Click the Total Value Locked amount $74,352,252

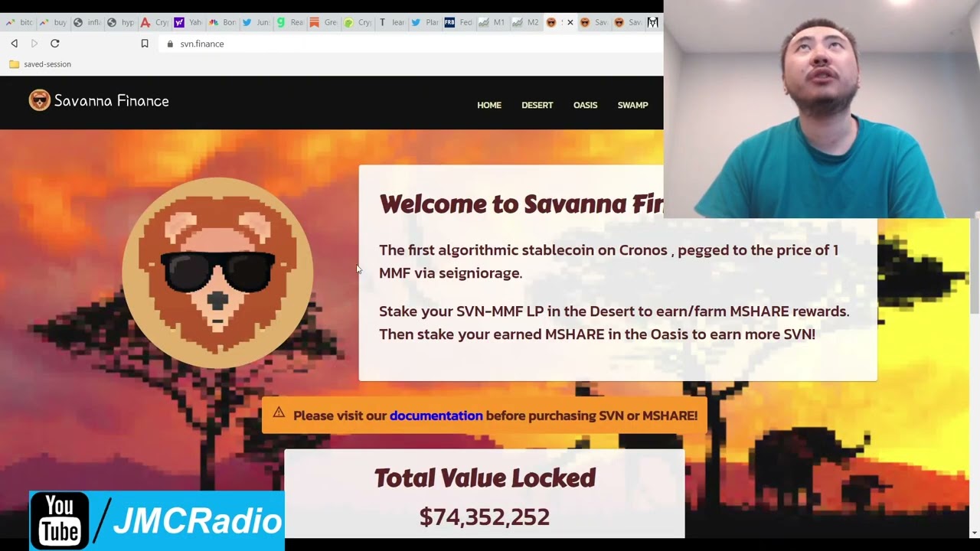[x=485, y=517]
